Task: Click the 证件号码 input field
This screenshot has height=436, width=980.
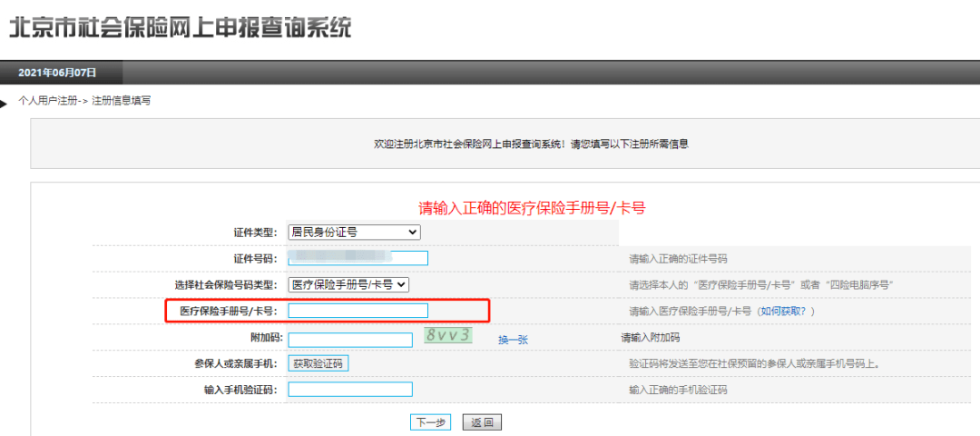Action: click(358, 258)
